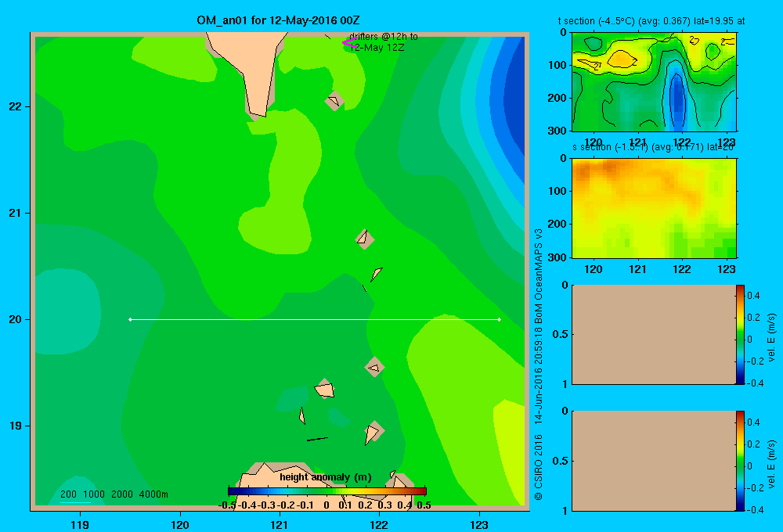Click the upper vel. E color bar
This screenshot has height=532, width=783.
click(x=740, y=334)
